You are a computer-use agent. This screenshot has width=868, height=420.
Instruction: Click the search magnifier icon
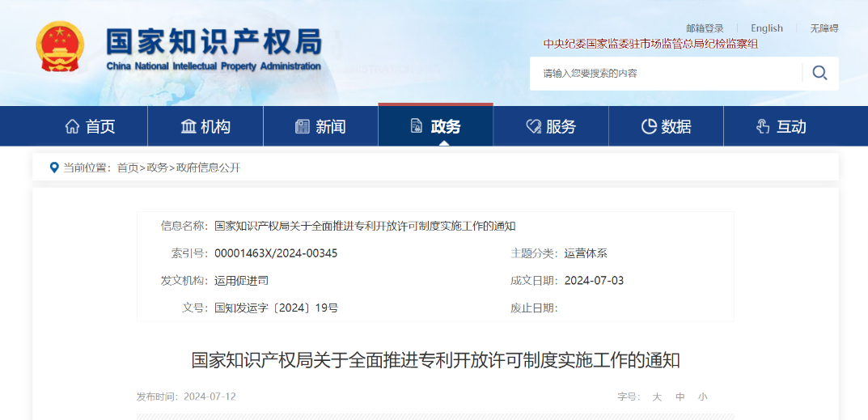tap(819, 73)
